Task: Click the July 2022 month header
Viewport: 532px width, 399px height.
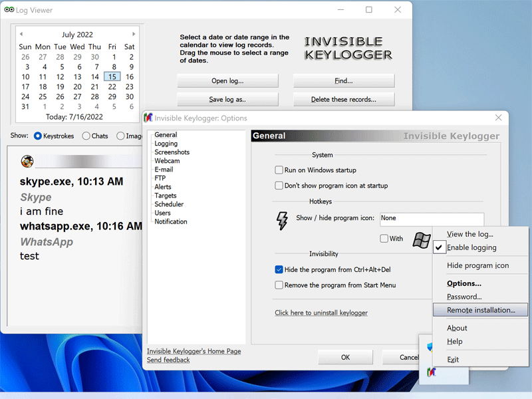Action: 77,35
